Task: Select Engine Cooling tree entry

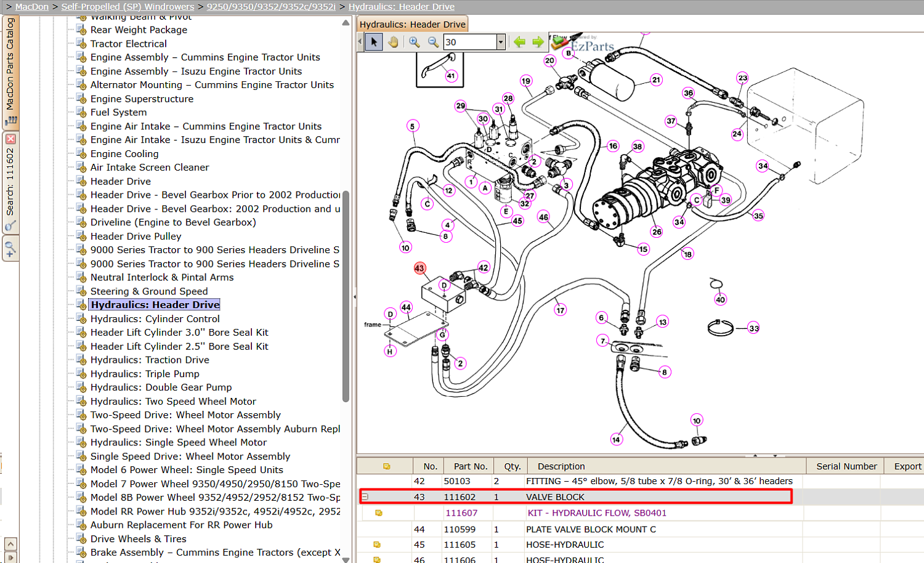Action: click(124, 153)
